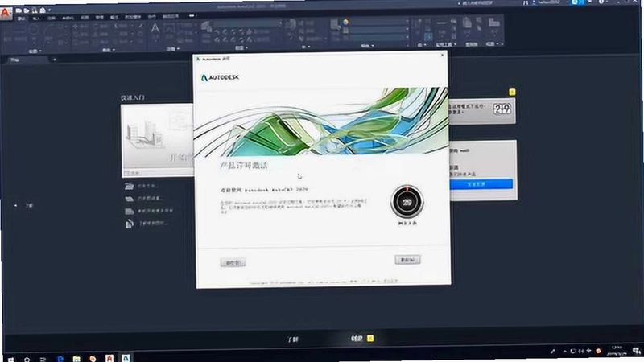Click the yellow notification badge above right panel
The height and width of the screenshot is (362, 644).
click(512, 92)
